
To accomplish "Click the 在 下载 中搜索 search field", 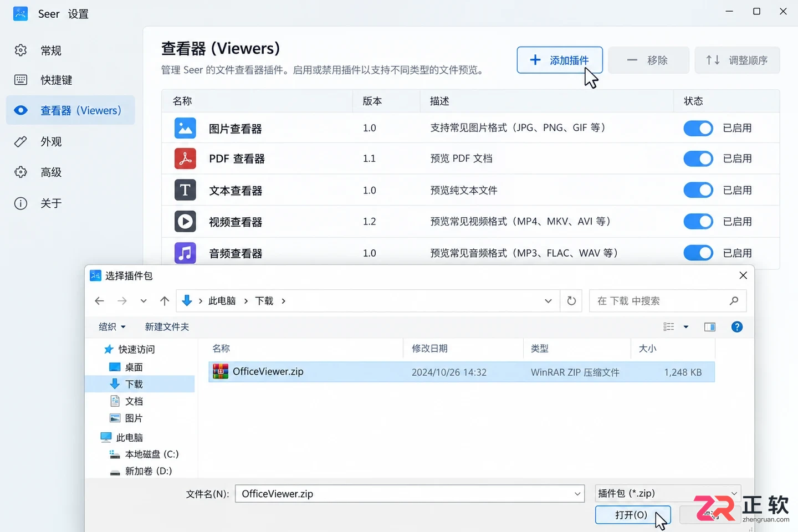I will click(668, 301).
